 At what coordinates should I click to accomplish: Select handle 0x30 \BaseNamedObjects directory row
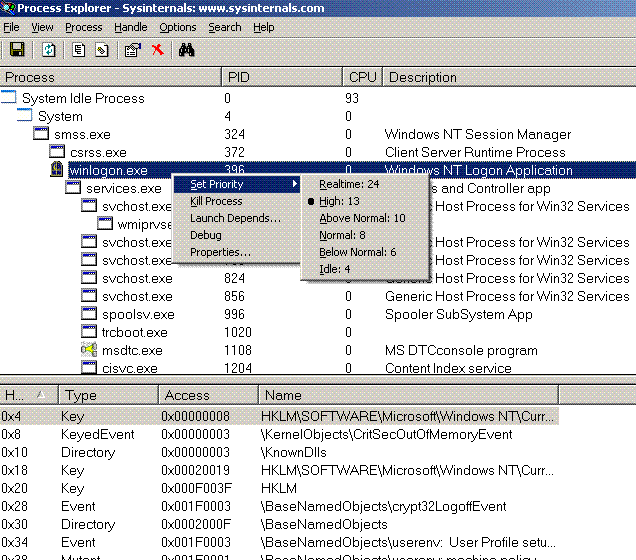[x=279, y=524]
